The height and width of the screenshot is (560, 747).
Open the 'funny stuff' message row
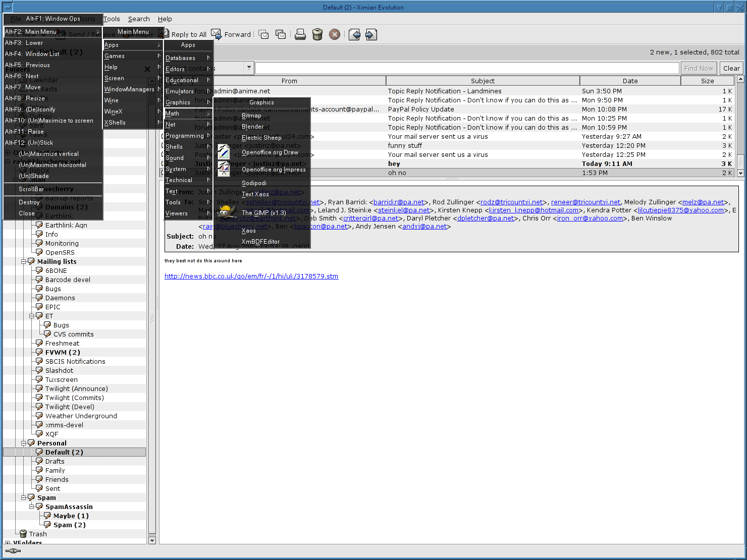[447, 145]
